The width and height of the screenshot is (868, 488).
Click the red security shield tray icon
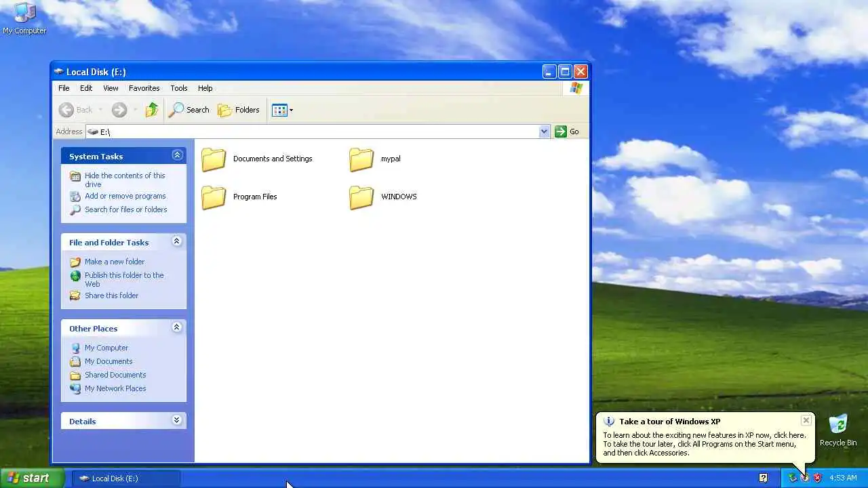pyautogui.click(x=817, y=478)
